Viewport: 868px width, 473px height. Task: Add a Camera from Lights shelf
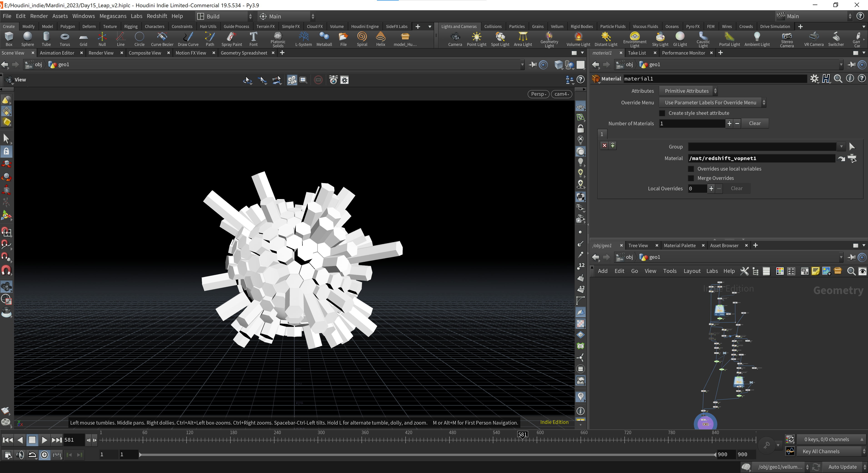click(x=455, y=39)
